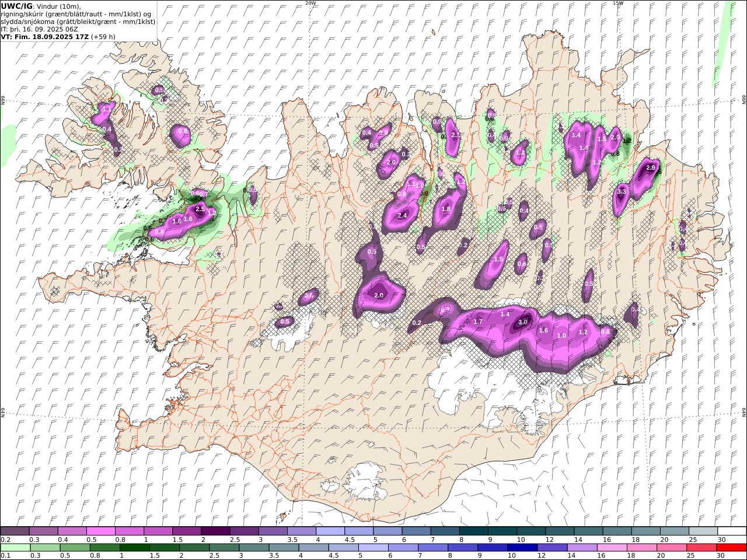
Task: Click the darkest purple swatch right of the 2 label, upper legend row
Action: tap(215, 531)
